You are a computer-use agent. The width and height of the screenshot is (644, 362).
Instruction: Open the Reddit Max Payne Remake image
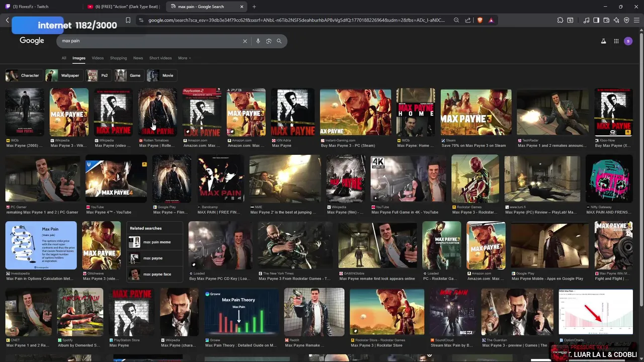click(314, 312)
